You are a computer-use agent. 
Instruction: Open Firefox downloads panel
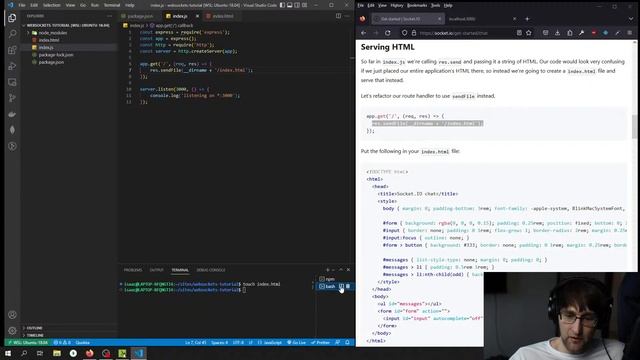tap(557, 33)
